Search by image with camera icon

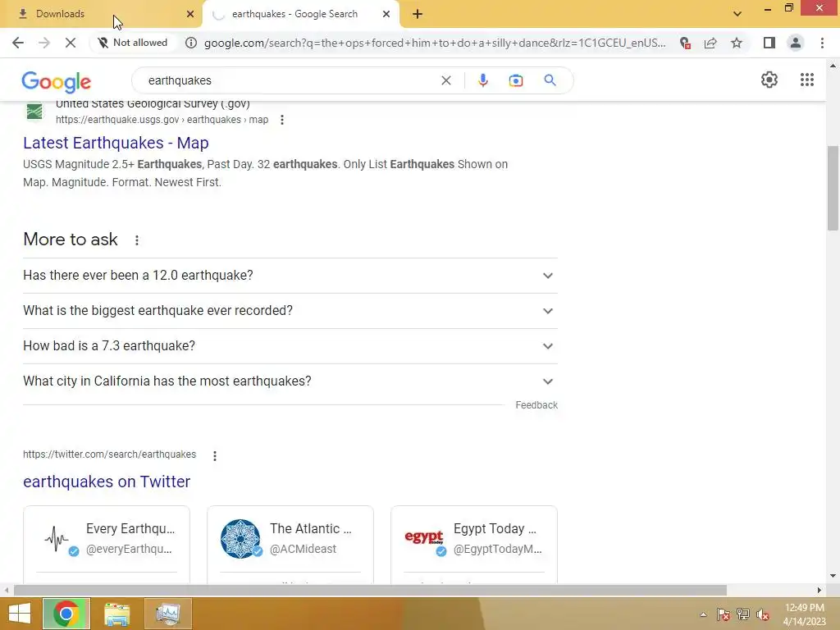pos(515,80)
